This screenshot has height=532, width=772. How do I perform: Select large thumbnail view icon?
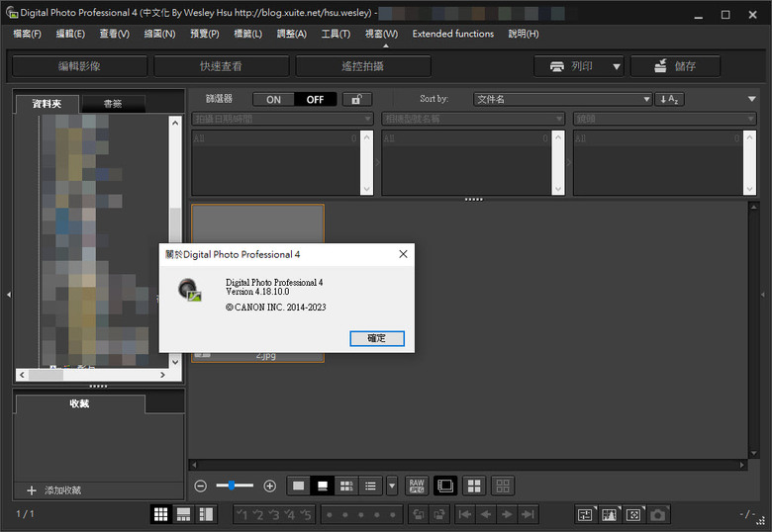pos(298,487)
